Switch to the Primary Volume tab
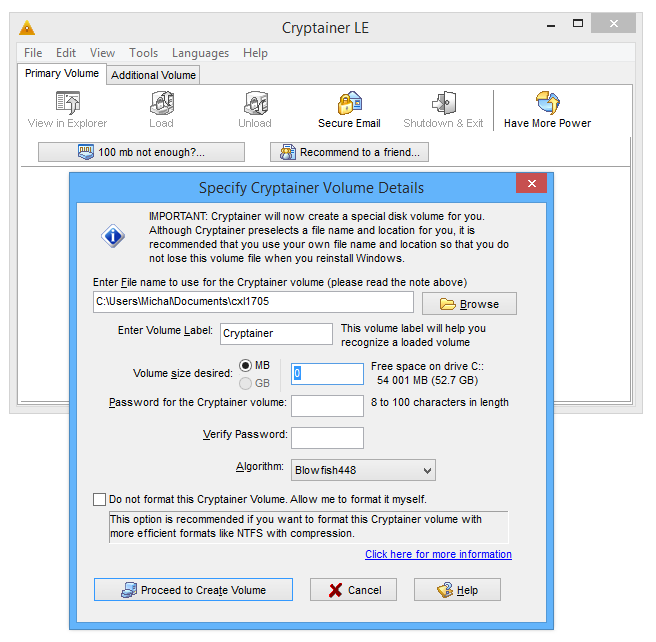656x642 pixels. [62, 74]
